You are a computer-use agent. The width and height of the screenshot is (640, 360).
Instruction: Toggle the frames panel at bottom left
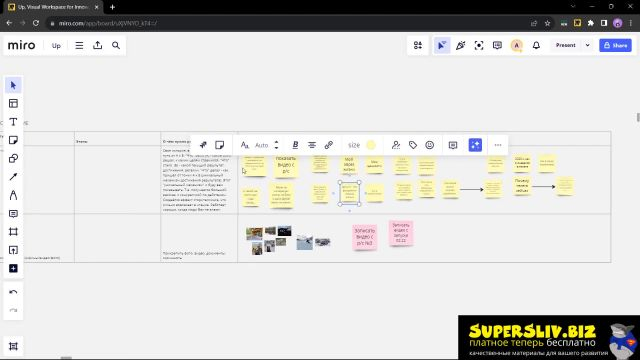pyautogui.click(x=13, y=346)
